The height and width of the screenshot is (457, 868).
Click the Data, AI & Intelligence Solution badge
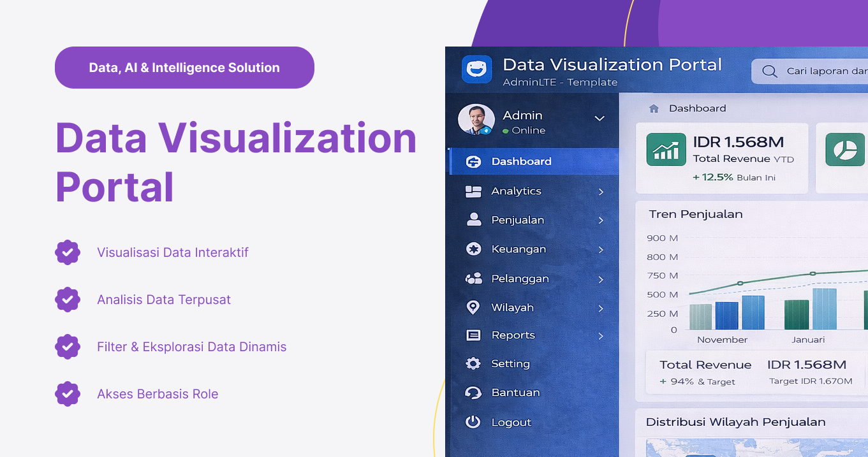pos(184,67)
